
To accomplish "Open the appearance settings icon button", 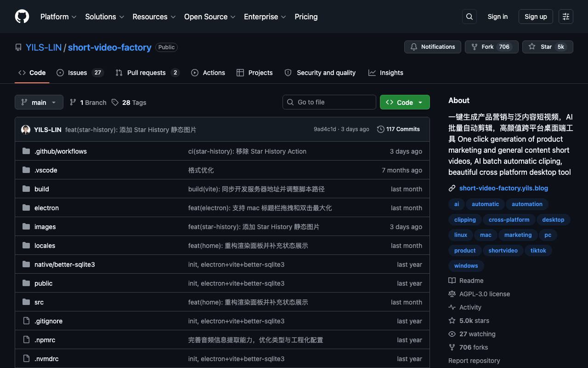I will 566,17.
